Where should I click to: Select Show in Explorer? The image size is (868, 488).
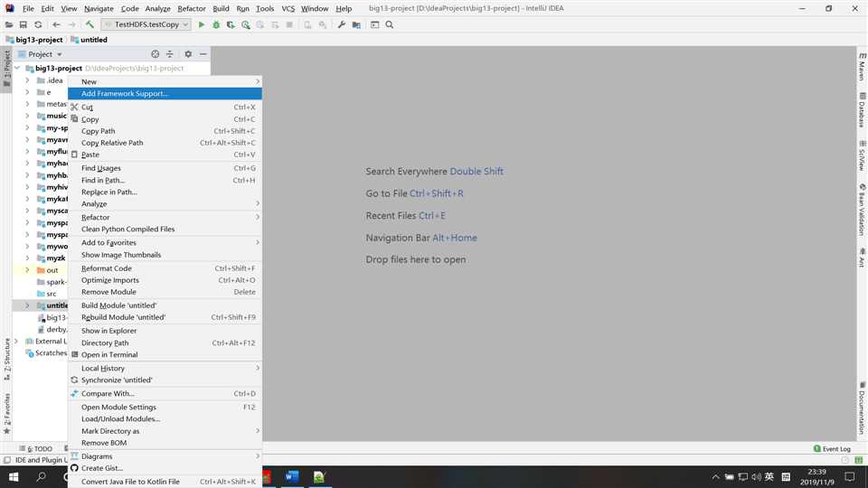(x=165, y=331)
